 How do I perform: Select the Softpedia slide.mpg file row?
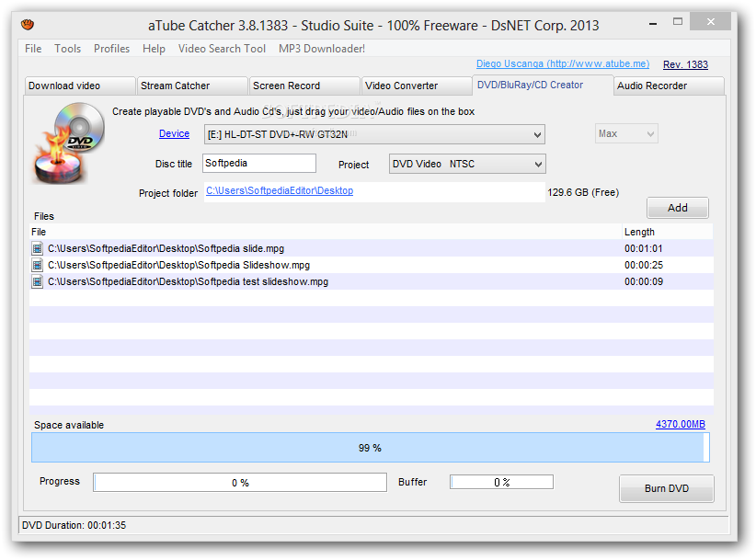click(x=372, y=248)
